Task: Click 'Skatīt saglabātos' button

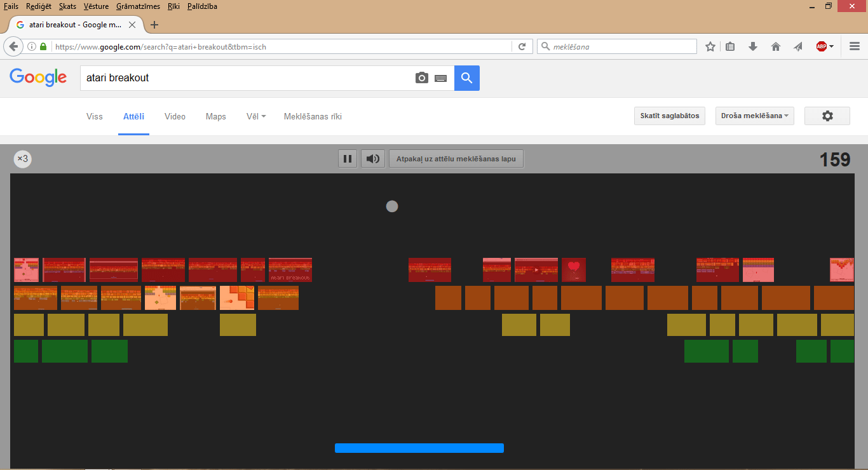Action: pyautogui.click(x=670, y=116)
